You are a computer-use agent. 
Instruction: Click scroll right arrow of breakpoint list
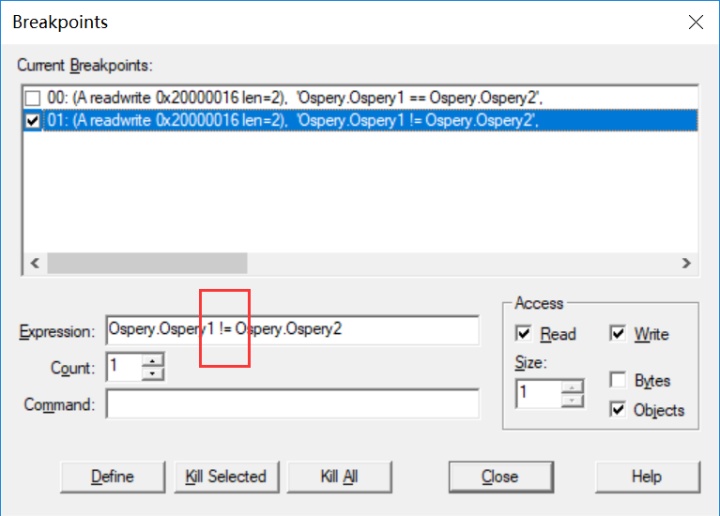[x=686, y=263]
